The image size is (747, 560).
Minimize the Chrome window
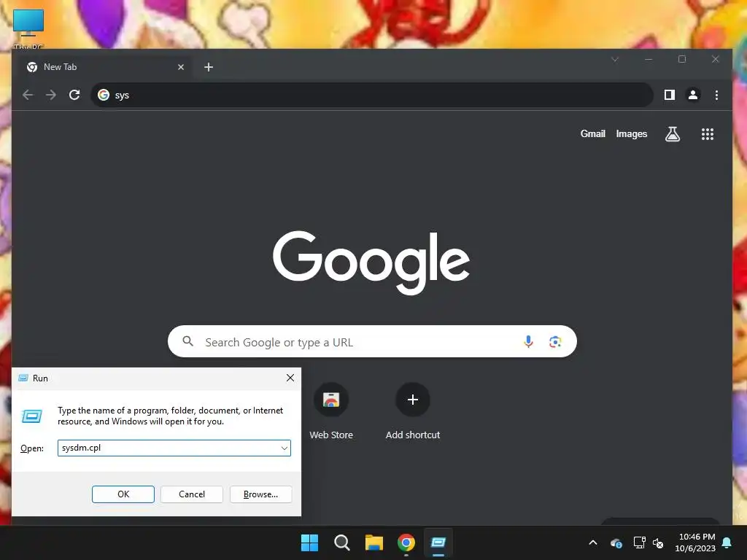pyautogui.click(x=649, y=59)
